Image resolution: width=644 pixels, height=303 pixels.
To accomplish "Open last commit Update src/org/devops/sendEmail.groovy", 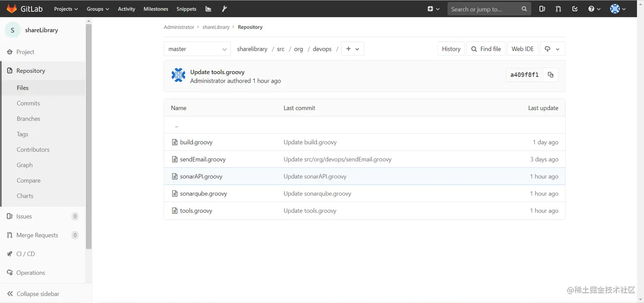I will coord(337,159).
